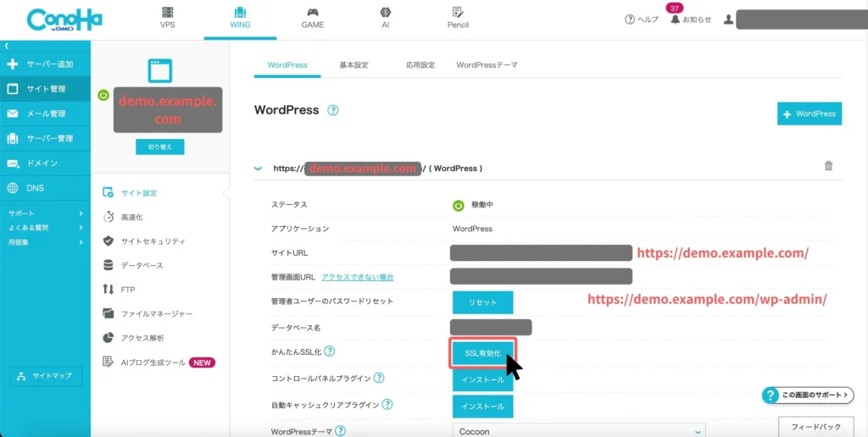Open ドメイン in sidebar

click(x=46, y=163)
